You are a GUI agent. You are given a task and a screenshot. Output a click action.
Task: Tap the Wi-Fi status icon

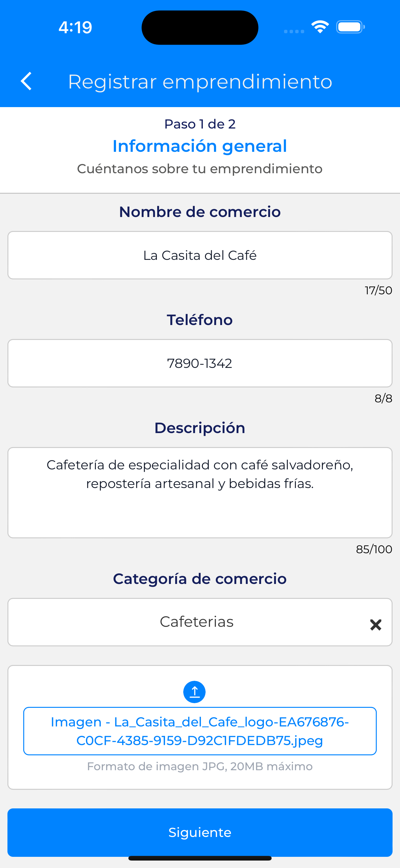coord(320,27)
